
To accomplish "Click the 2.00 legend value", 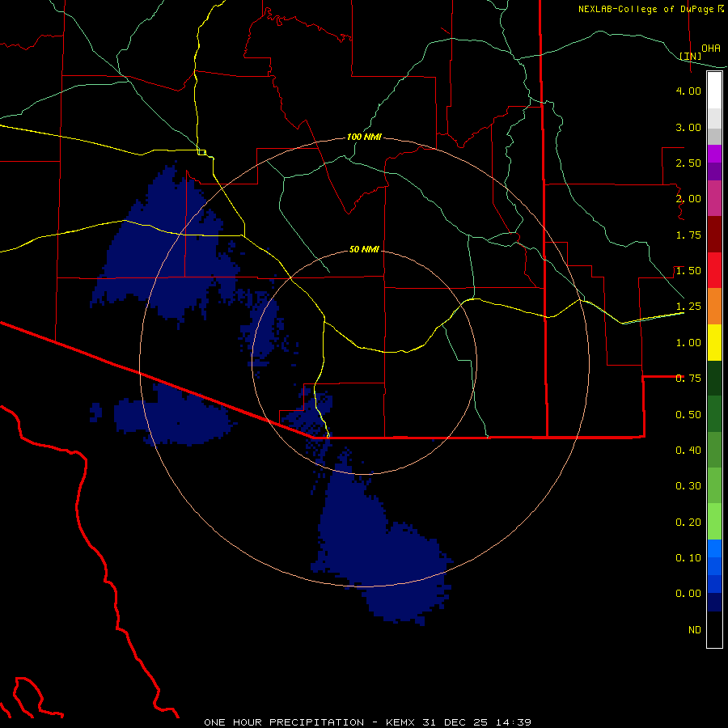I will coord(688,199).
